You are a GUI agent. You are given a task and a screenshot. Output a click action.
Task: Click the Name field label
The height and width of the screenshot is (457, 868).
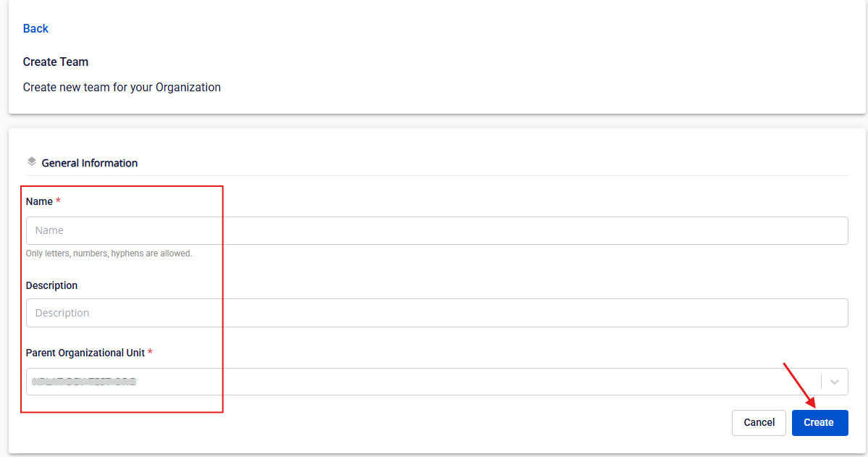coord(39,201)
